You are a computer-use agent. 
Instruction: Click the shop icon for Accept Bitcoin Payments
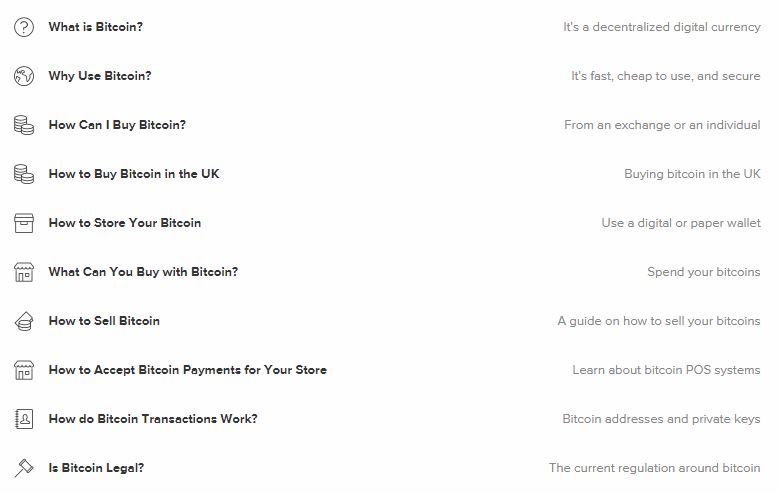click(x=24, y=370)
